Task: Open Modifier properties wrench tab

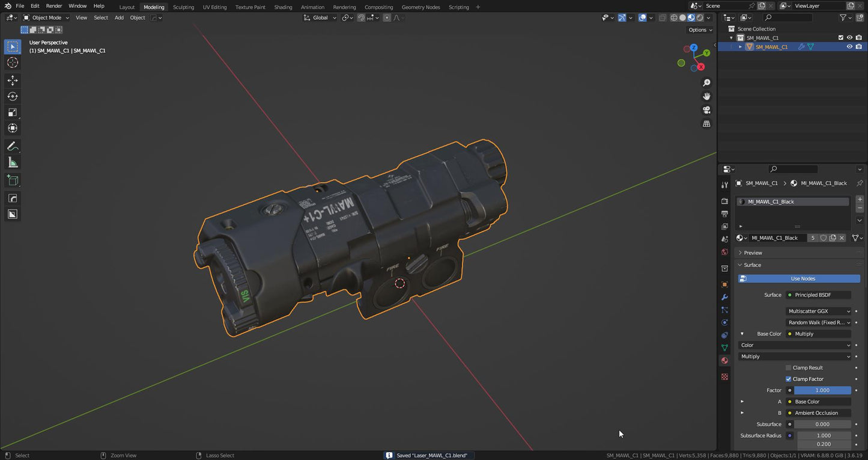Action: click(x=724, y=298)
